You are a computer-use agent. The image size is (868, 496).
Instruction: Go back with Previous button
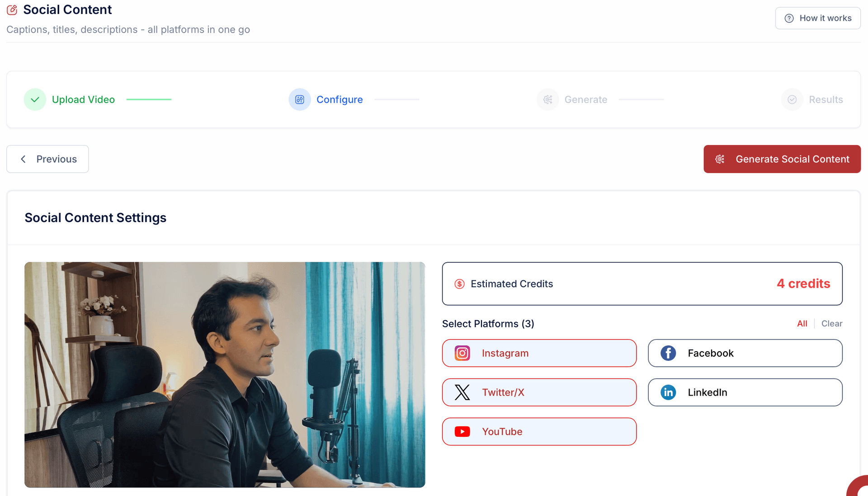click(x=47, y=159)
